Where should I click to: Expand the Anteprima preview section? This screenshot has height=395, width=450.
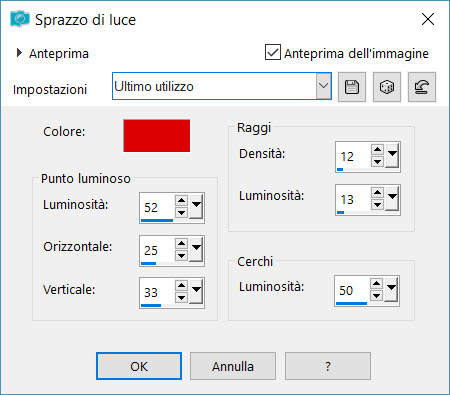[19, 53]
